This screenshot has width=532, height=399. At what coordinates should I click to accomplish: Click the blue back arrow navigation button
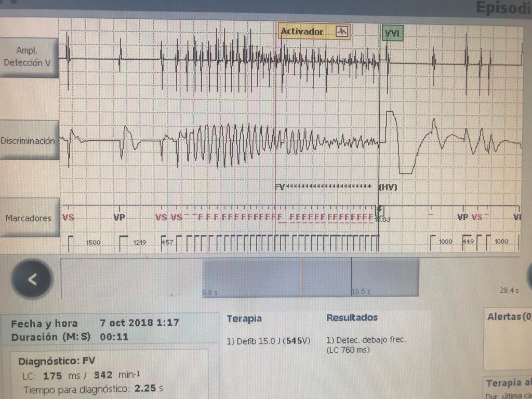[x=32, y=279]
